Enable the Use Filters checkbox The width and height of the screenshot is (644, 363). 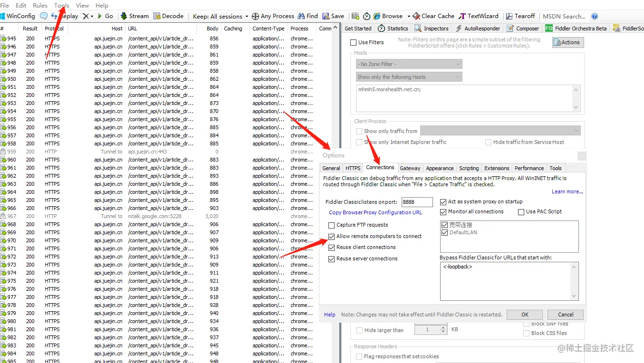click(x=354, y=42)
